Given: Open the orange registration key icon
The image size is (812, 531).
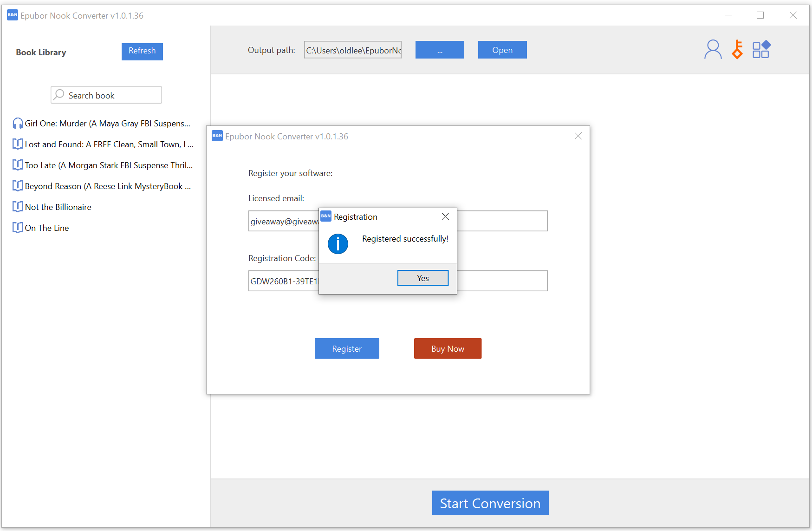Looking at the screenshot, I should 737,49.
